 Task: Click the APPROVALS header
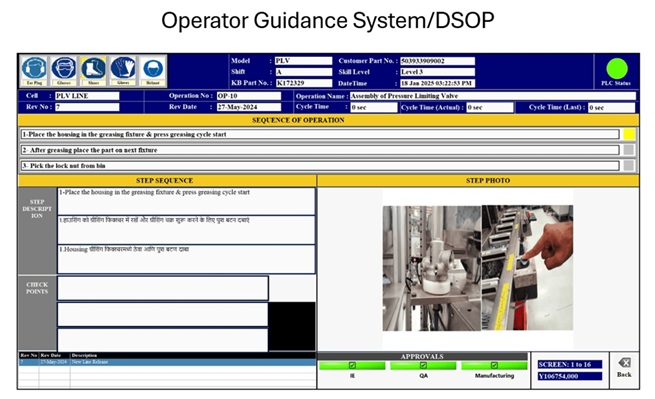tap(422, 356)
